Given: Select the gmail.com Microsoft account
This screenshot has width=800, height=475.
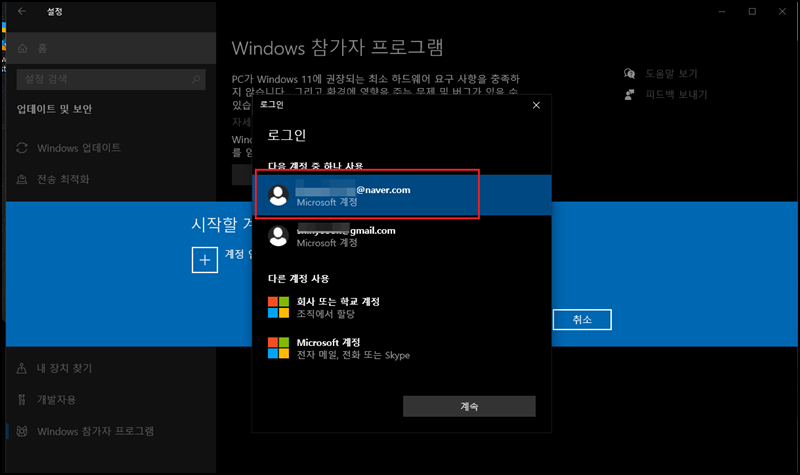Looking at the screenshot, I should [402, 236].
